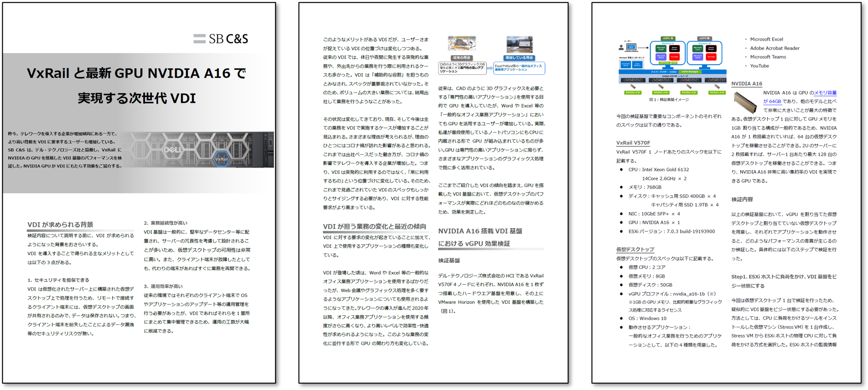Click the item 2. 業務継続性が高い
This screenshot has width=868, height=390.
click(x=166, y=223)
